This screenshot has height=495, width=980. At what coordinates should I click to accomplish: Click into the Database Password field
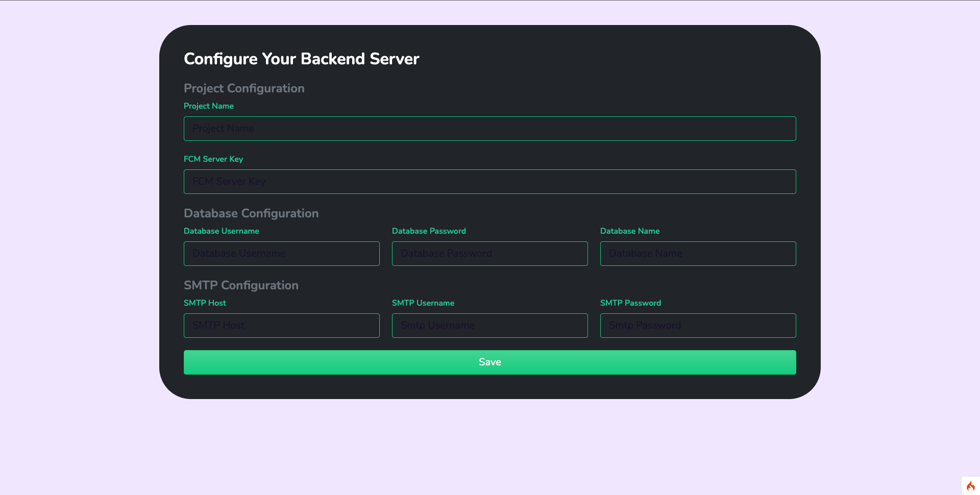pos(490,254)
